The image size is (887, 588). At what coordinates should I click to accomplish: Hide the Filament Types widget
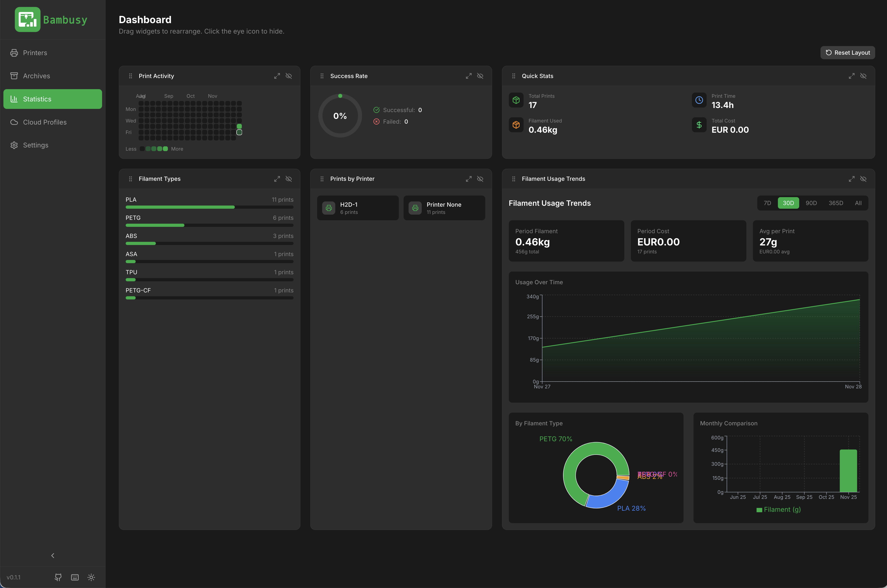289,179
